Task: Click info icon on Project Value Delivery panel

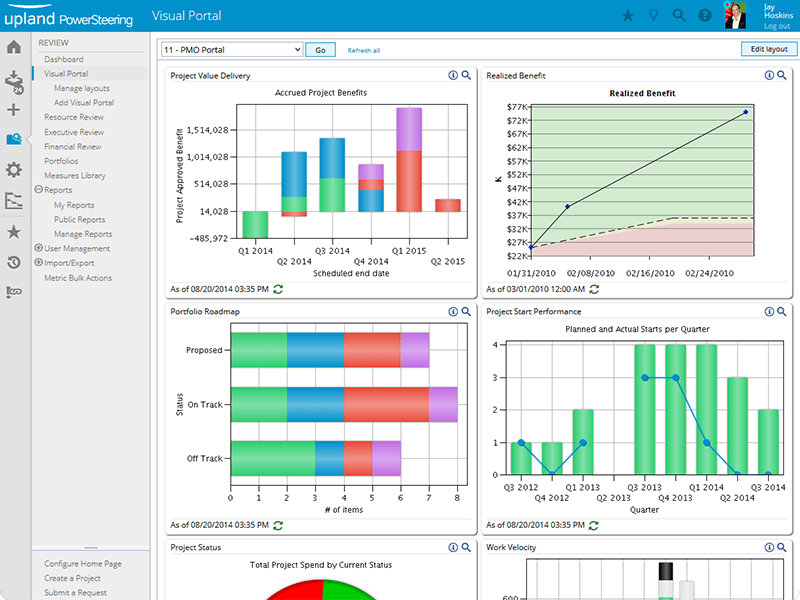Action: [453, 75]
